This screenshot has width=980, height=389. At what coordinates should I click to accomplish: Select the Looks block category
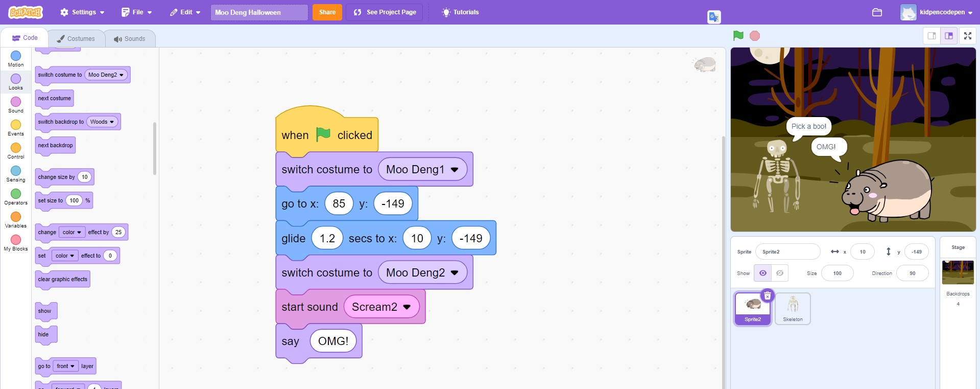pyautogui.click(x=16, y=82)
